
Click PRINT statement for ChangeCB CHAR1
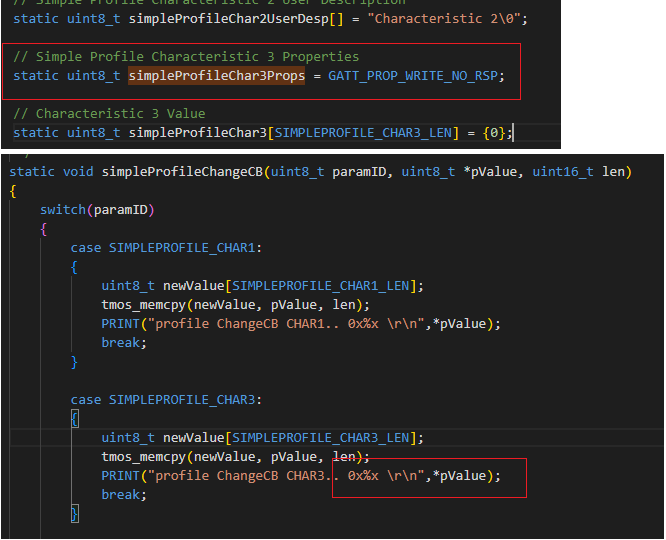coord(301,324)
